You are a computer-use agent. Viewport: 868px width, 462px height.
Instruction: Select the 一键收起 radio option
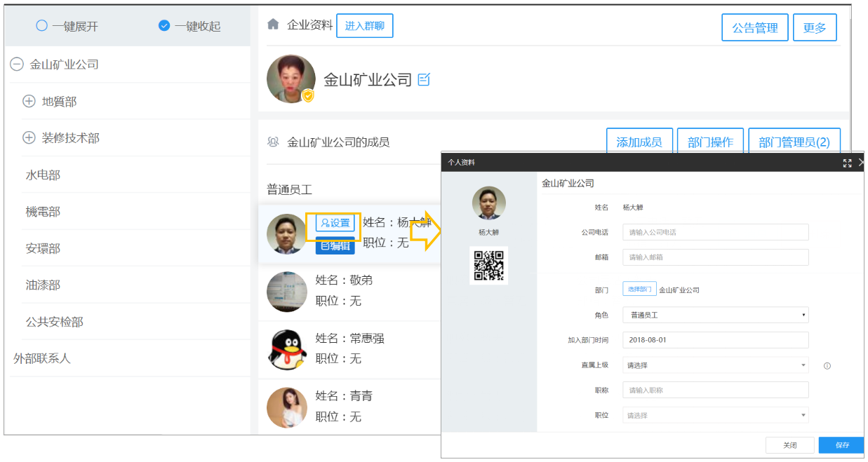(189, 26)
